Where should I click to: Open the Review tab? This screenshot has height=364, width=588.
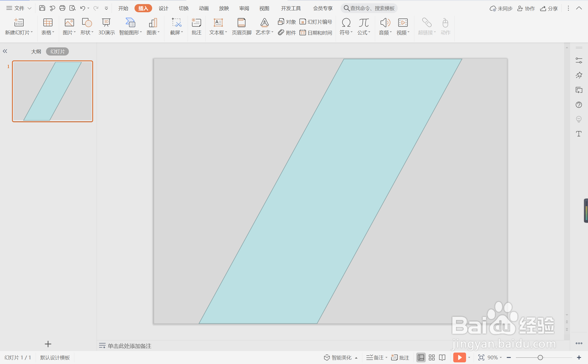coord(244,8)
